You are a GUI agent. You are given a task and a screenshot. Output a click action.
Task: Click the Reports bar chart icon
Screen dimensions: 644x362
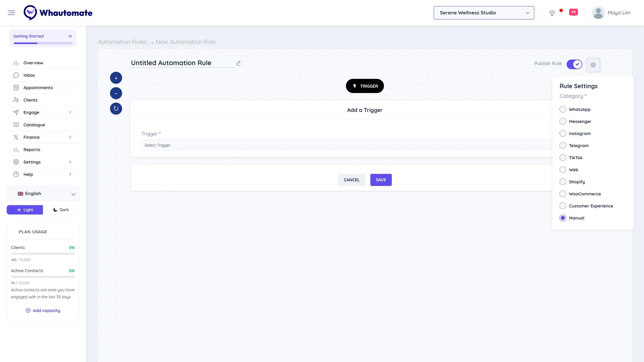pos(16,150)
